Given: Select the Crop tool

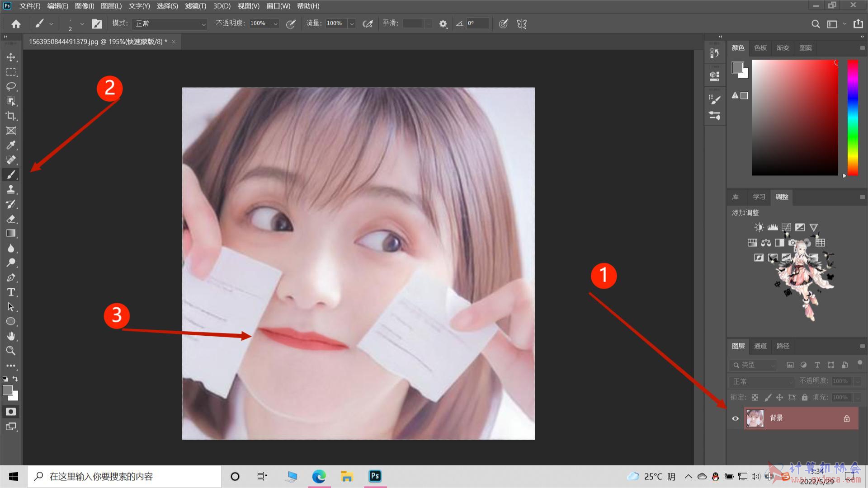Looking at the screenshot, I should point(11,116).
